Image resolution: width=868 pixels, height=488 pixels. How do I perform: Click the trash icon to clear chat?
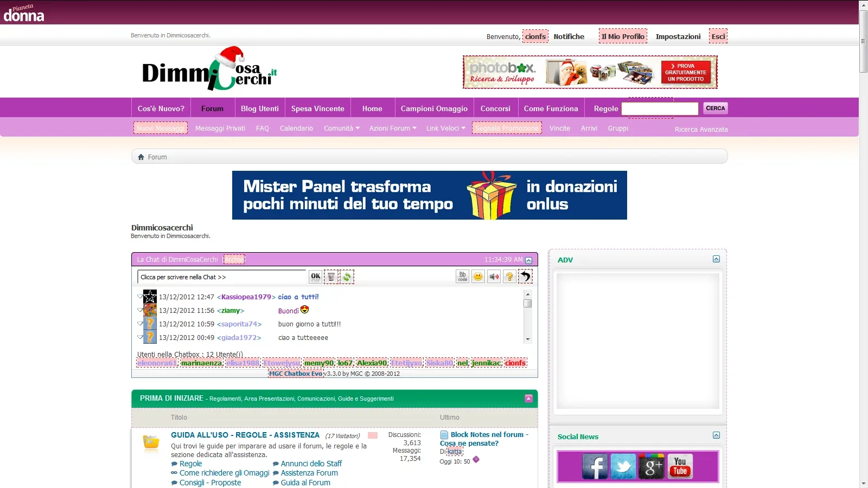pos(331,277)
